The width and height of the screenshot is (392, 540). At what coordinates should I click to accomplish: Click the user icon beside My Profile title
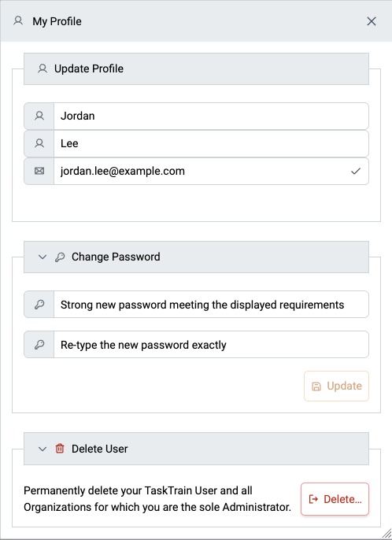[x=18, y=21]
